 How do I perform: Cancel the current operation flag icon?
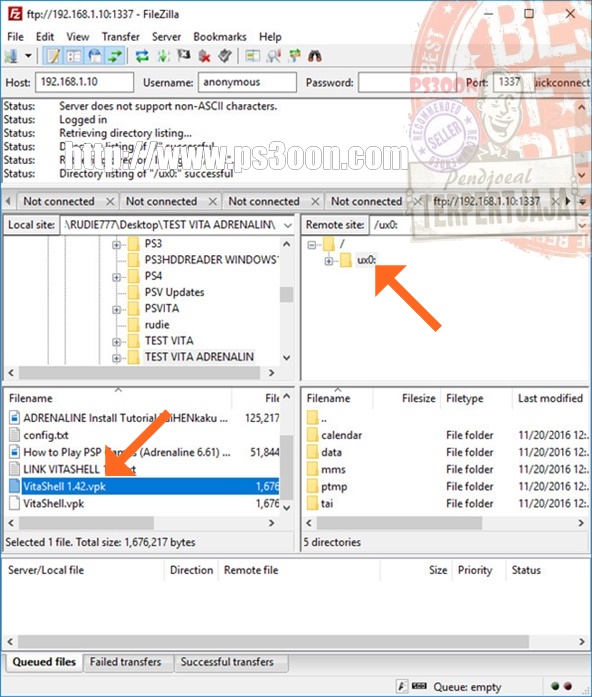point(184,56)
